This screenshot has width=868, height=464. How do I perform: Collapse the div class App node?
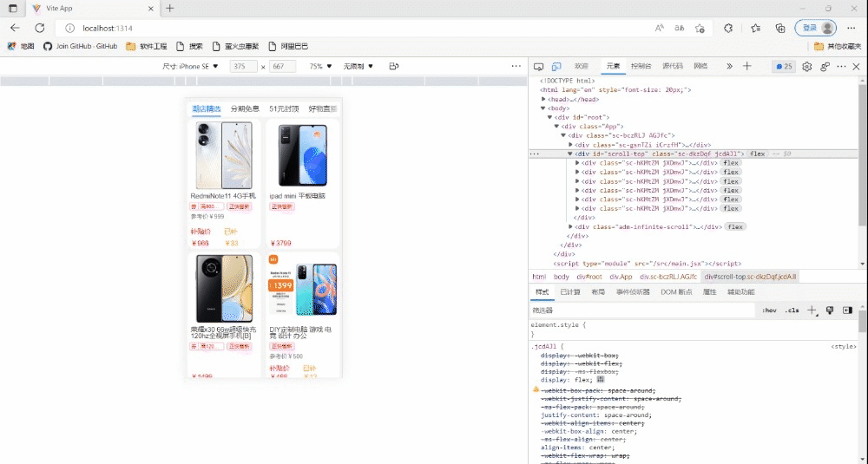click(x=556, y=126)
